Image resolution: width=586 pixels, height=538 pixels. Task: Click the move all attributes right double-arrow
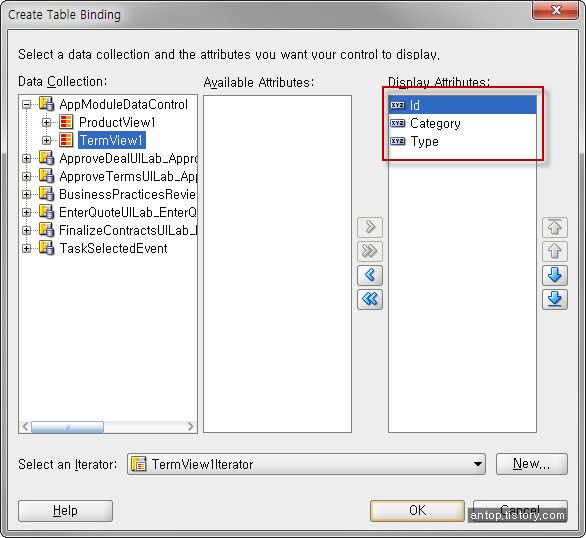click(x=370, y=251)
